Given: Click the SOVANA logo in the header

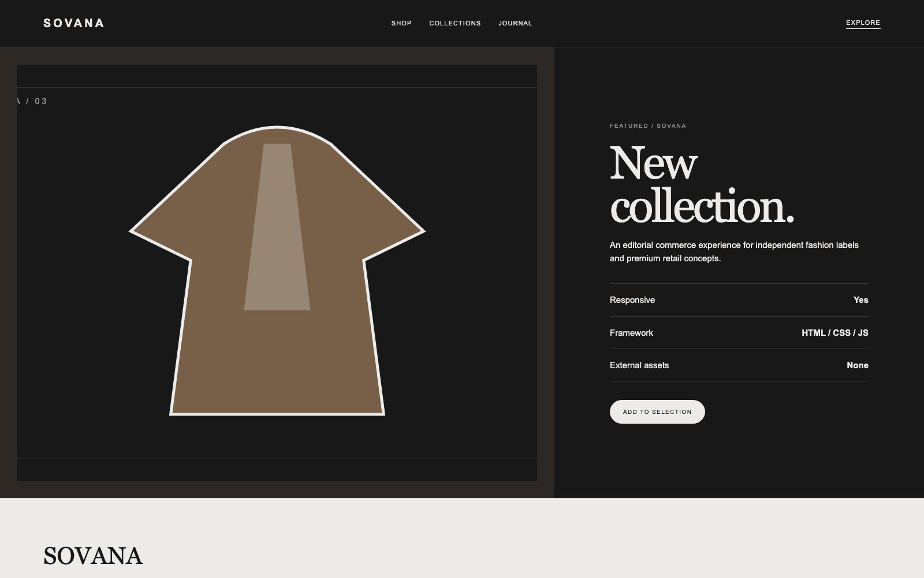Looking at the screenshot, I should (73, 23).
